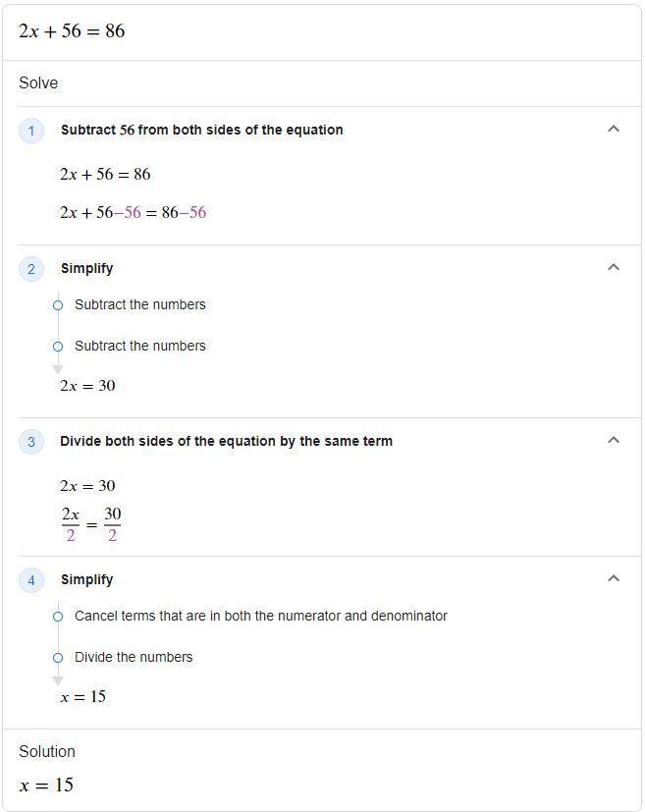Click the step 4 number badge
Viewport: 646px width, 812px height.
pyautogui.click(x=31, y=580)
